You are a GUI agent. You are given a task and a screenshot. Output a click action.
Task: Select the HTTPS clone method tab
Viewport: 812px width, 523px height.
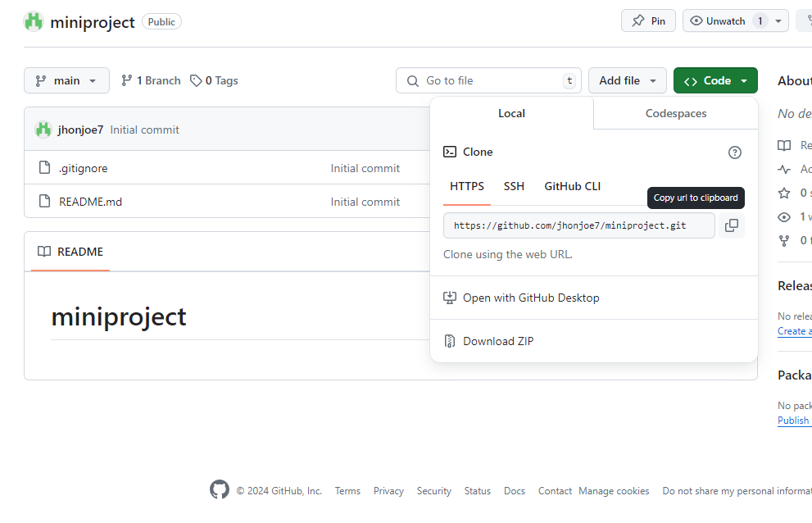pos(466,187)
